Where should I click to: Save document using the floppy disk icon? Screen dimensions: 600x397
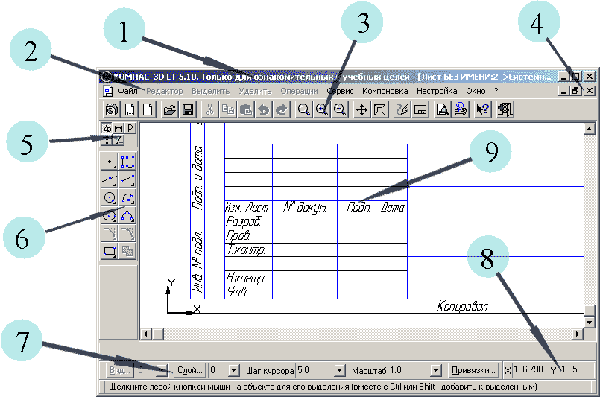[x=188, y=110]
